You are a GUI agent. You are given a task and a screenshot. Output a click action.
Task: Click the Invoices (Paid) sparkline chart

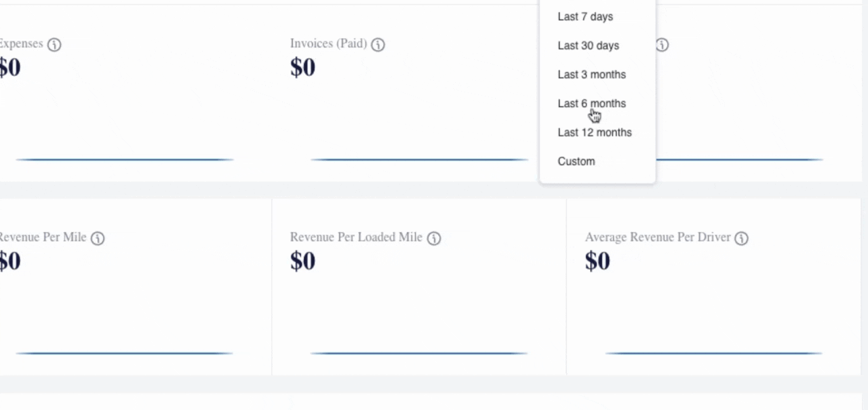point(419,160)
